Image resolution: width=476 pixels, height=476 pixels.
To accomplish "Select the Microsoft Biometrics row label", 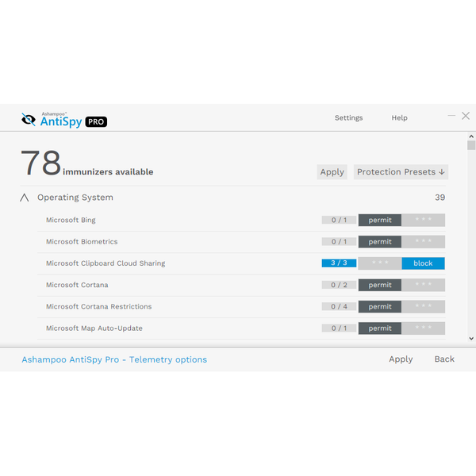I will [x=82, y=242].
